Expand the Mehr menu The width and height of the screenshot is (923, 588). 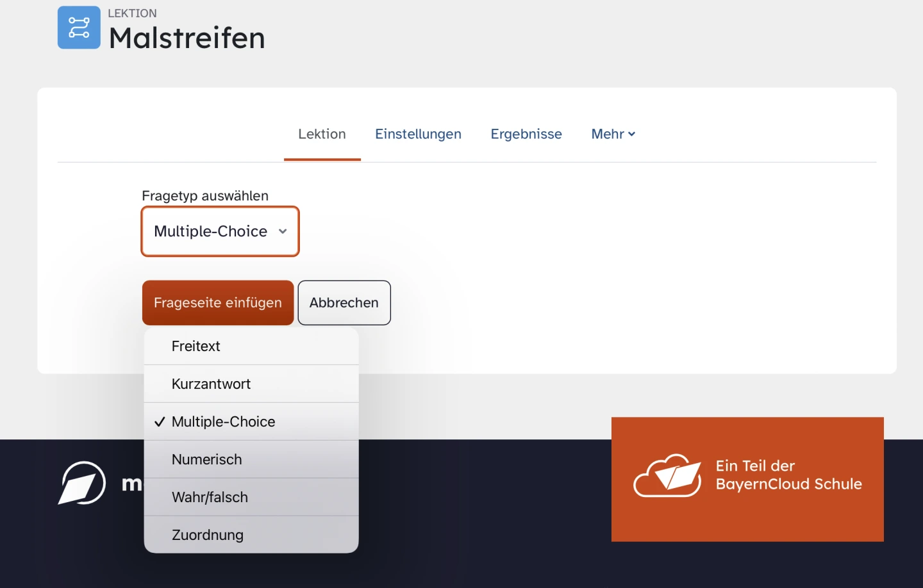(613, 134)
